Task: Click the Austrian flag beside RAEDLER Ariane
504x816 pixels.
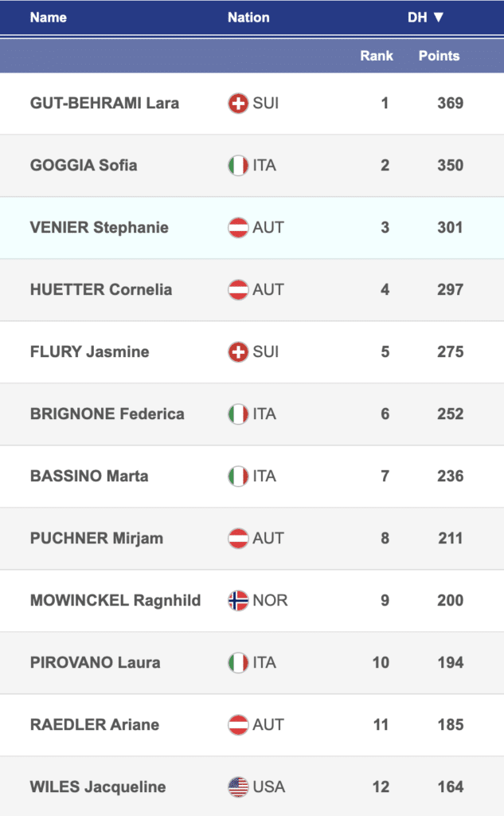Action: click(238, 725)
